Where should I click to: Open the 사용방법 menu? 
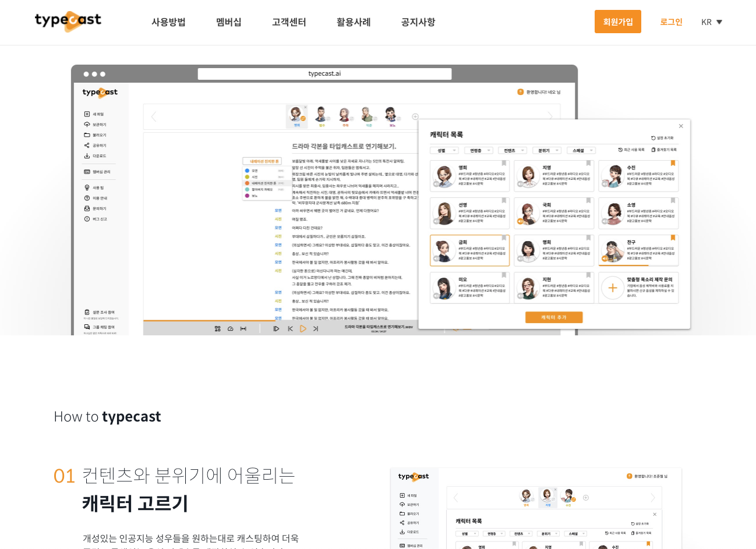pos(168,22)
